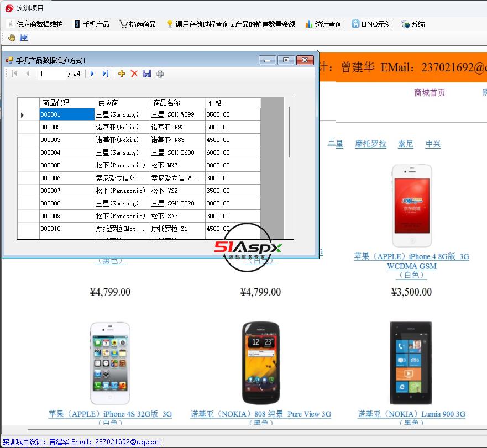The image size is (487, 448).
Task: Click the record position field showing 1
Action: [x=51, y=73]
